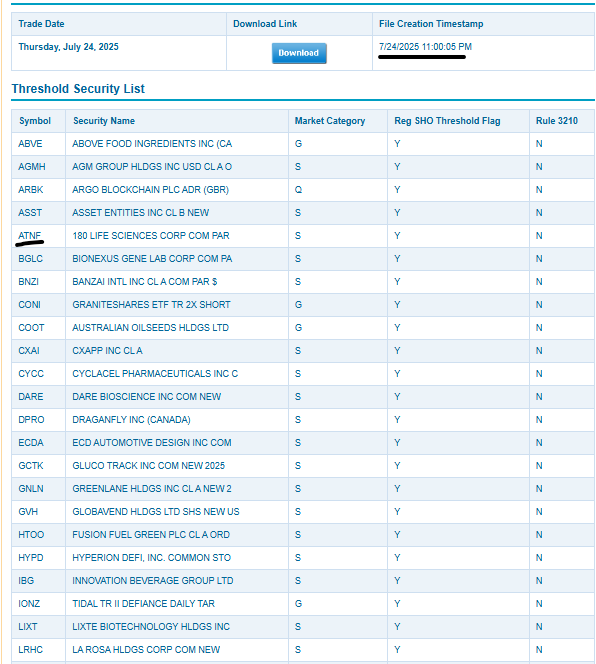Click CYCLACEL PHARMACEUTICALS INC security name
596x664 pixels.
[155, 374]
